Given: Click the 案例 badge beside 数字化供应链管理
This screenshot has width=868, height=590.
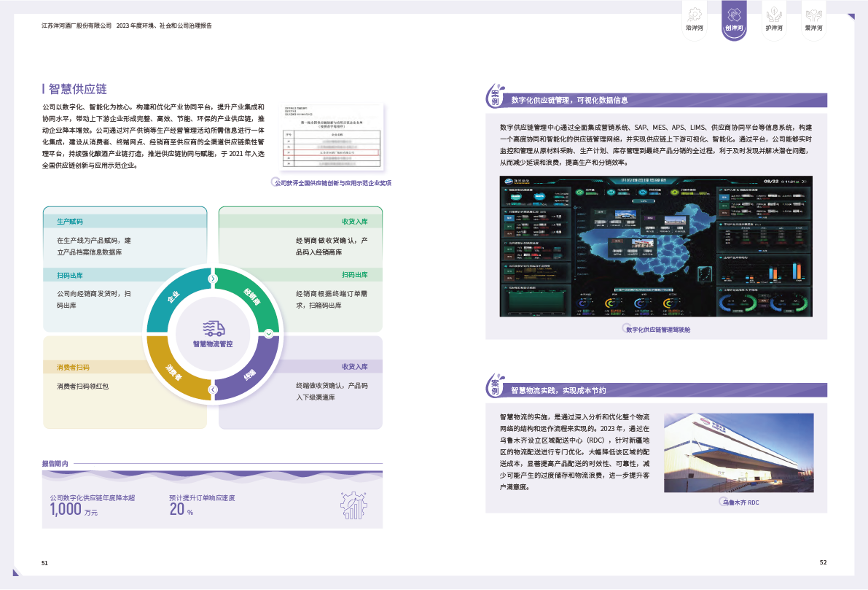Looking at the screenshot, I should [x=496, y=97].
